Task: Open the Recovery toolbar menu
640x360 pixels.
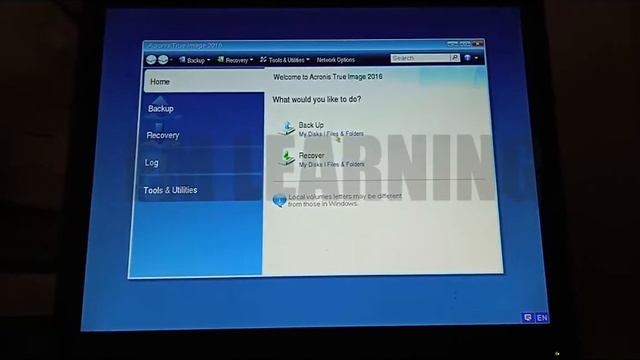Action: point(235,60)
